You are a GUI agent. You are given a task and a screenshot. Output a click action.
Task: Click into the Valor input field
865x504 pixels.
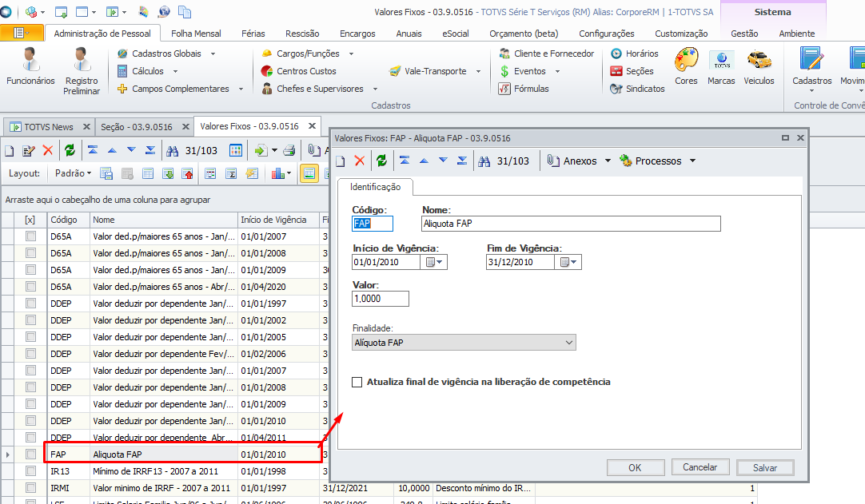click(381, 299)
